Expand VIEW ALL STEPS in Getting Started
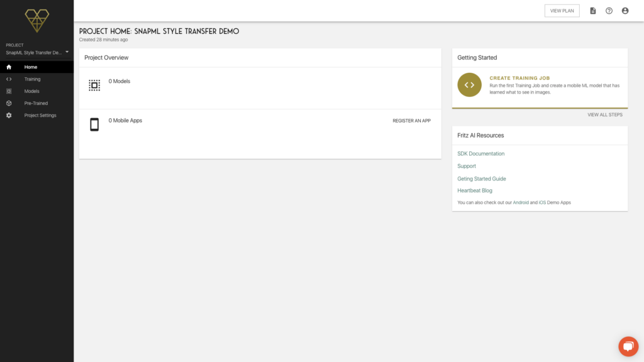Screen dimensions: 644x362 click(x=604, y=114)
